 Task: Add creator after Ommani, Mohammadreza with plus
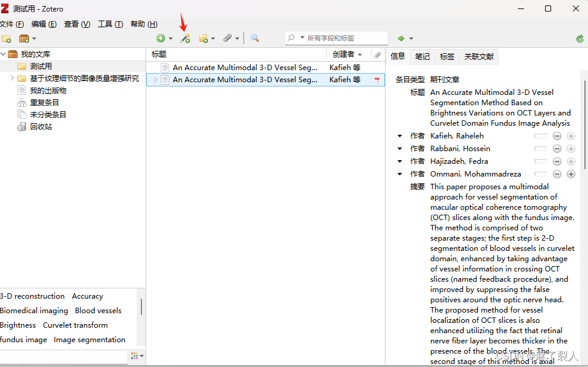coord(571,174)
